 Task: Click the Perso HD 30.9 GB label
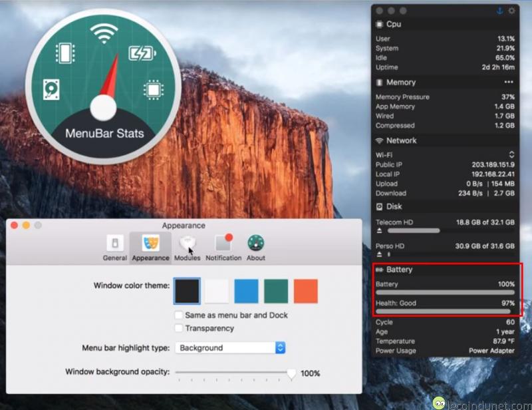pyautogui.click(x=485, y=246)
